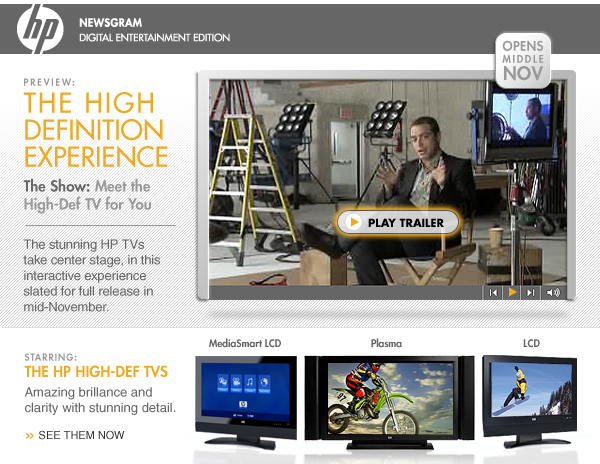Click the LCD label above right TV
Screen dimensions: 600x464
pyautogui.click(x=531, y=343)
